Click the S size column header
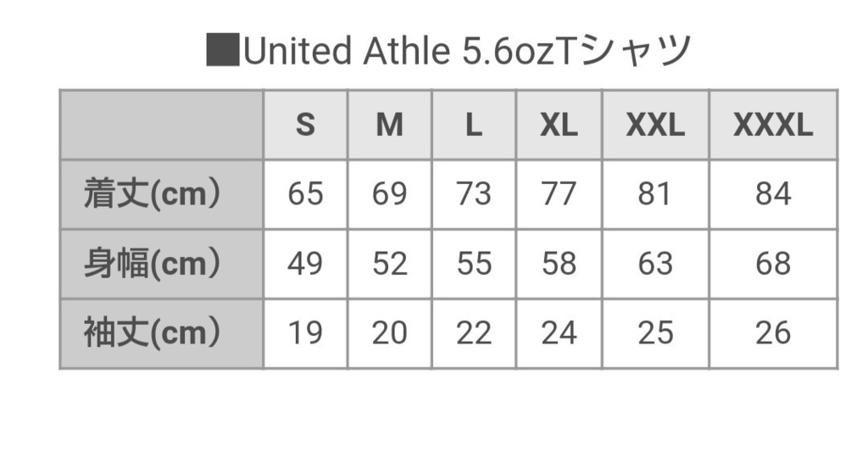 tap(305, 126)
